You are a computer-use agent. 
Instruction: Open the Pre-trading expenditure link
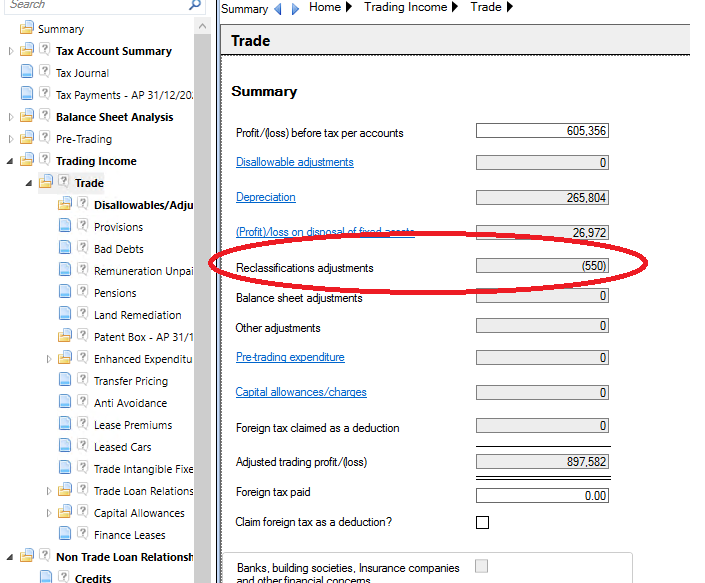290,357
